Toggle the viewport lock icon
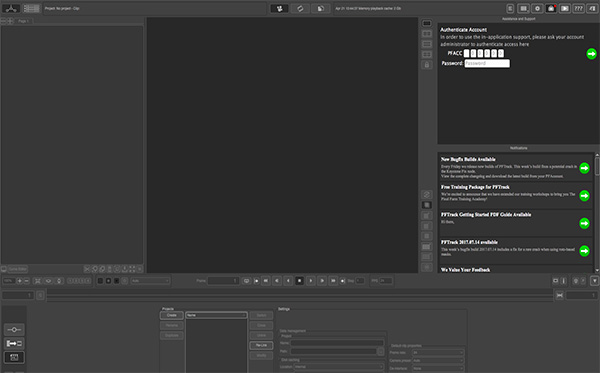This screenshot has width=600, height=373. [427, 65]
